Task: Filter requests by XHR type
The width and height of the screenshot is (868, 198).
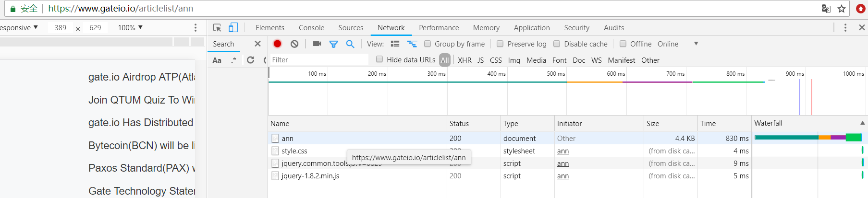Action: pos(465,60)
